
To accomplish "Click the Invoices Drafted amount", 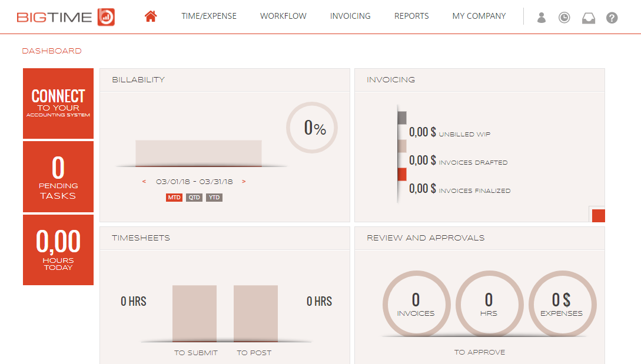I will (422, 160).
